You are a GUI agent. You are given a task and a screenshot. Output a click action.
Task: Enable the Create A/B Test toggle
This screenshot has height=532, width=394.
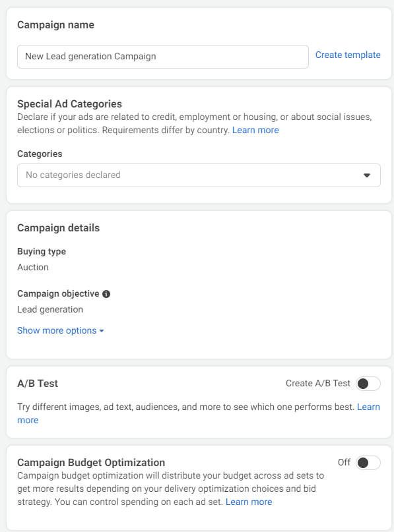tap(368, 384)
